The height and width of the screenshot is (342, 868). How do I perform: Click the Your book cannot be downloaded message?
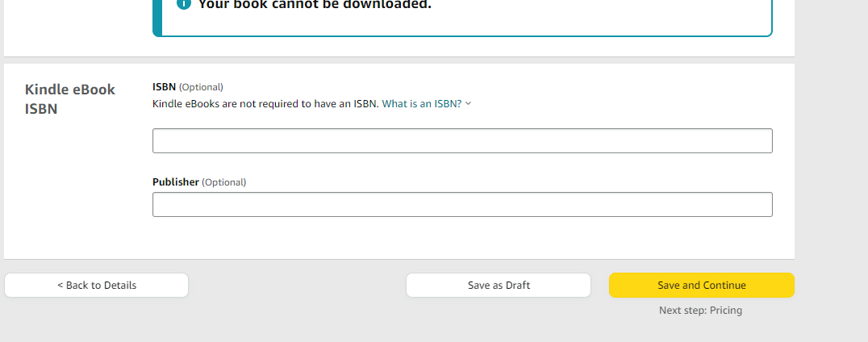[315, 4]
